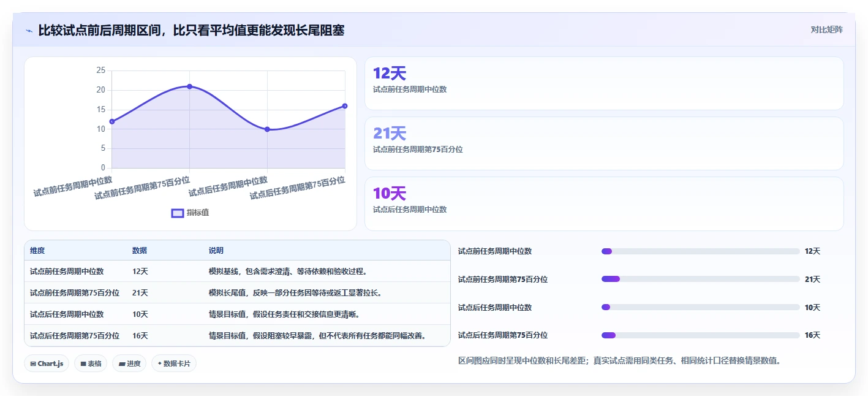Click chart point at value 10
The width and height of the screenshot is (868, 396).
(267, 129)
